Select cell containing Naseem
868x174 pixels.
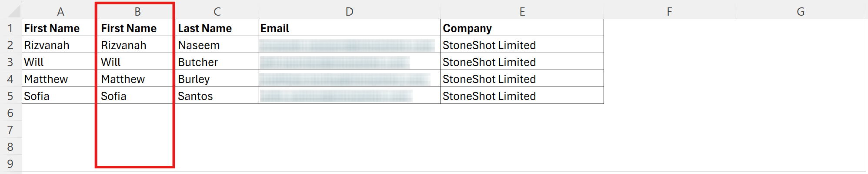(x=217, y=45)
